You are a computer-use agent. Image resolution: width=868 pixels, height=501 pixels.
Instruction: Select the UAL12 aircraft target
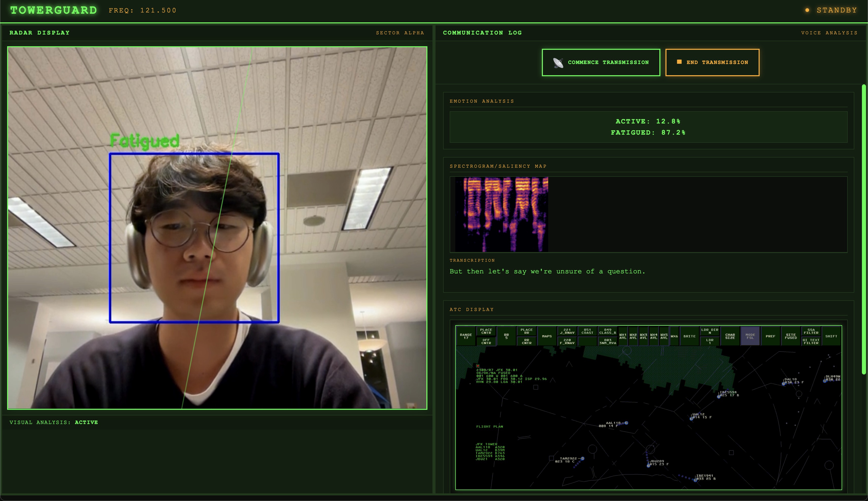[691, 419]
